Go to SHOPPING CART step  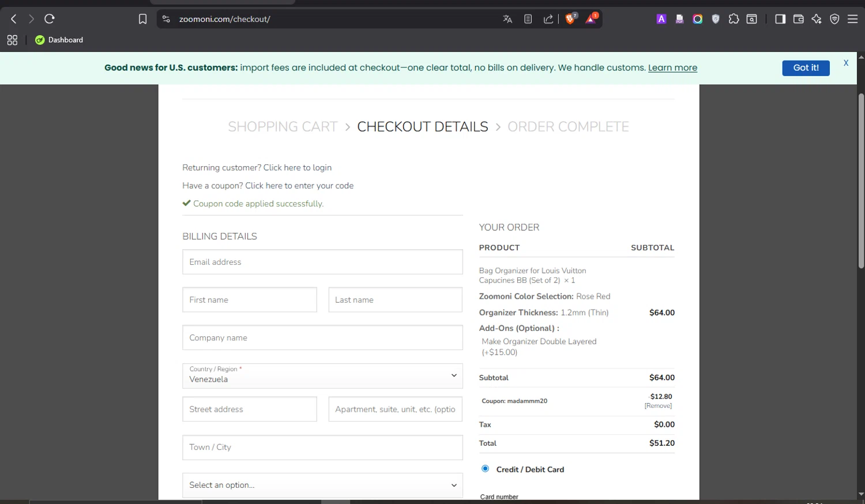coord(283,127)
